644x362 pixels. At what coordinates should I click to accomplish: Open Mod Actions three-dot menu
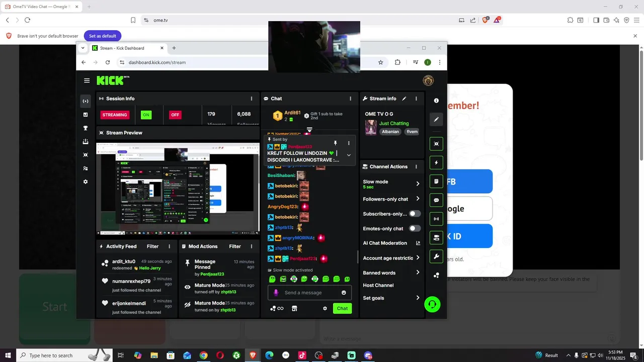252,246
